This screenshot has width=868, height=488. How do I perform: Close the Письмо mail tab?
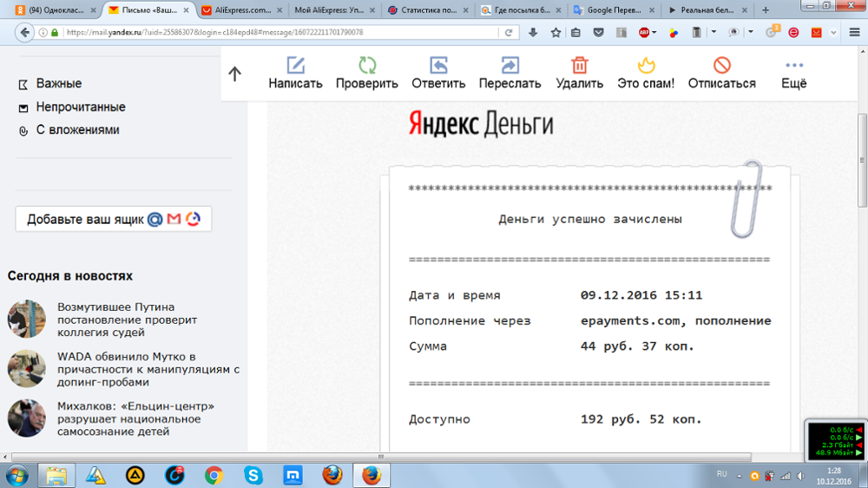click(x=186, y=10)
